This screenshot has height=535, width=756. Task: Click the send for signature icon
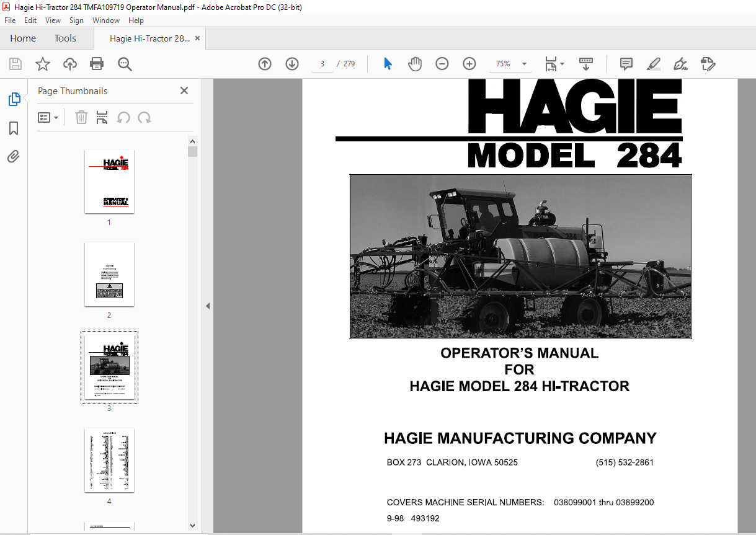click(708, 64)
